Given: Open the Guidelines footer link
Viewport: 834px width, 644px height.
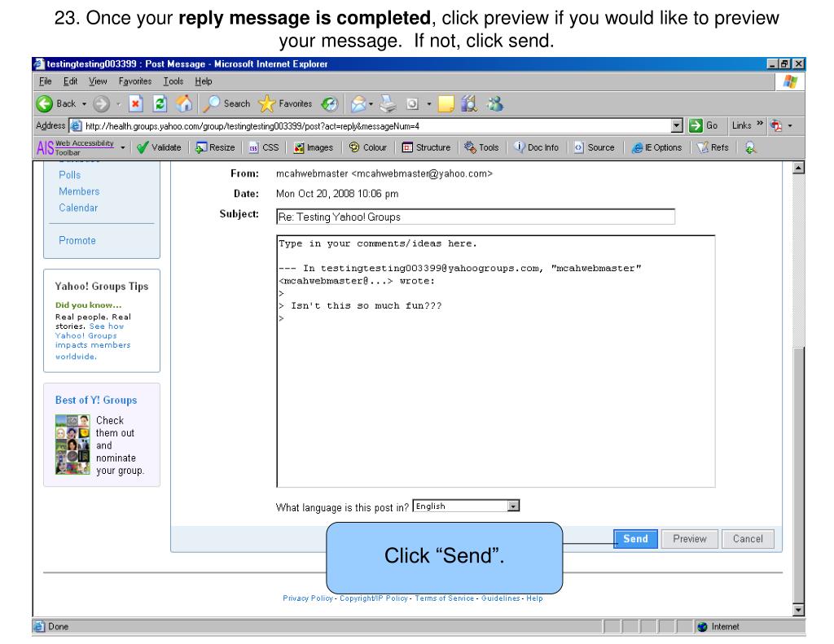Looking at the screenshot, I should coord(501,598).
